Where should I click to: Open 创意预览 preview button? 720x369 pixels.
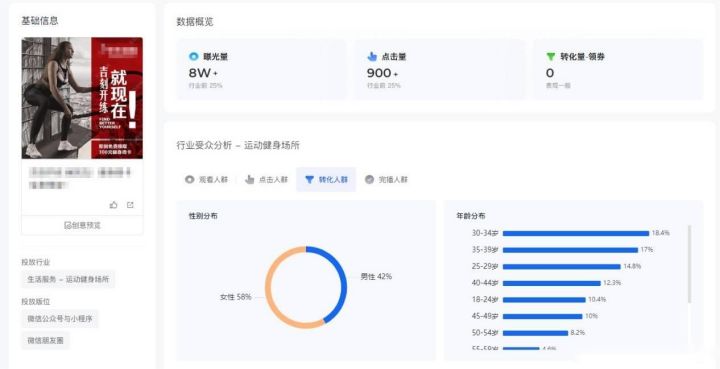tap(82, 225)
